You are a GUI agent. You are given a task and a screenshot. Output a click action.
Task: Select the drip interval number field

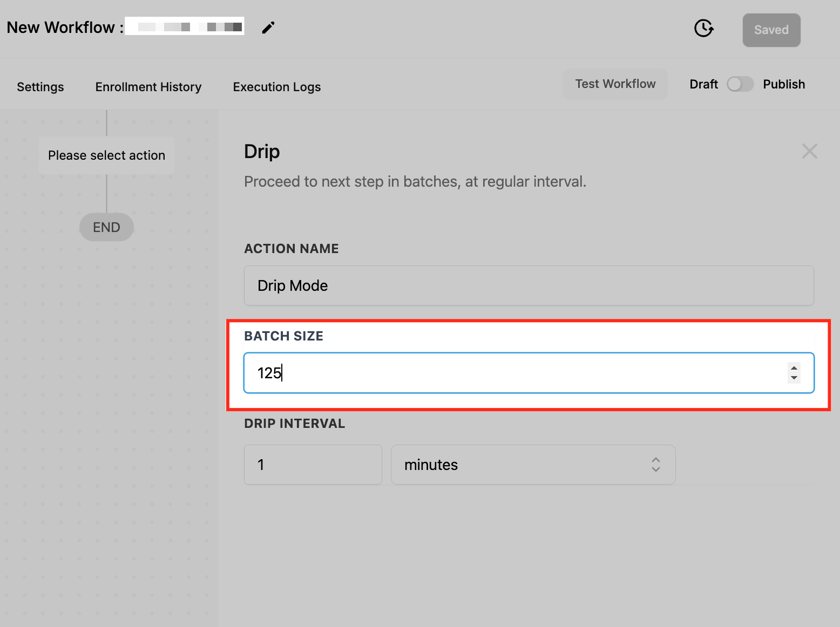[313, 465]
